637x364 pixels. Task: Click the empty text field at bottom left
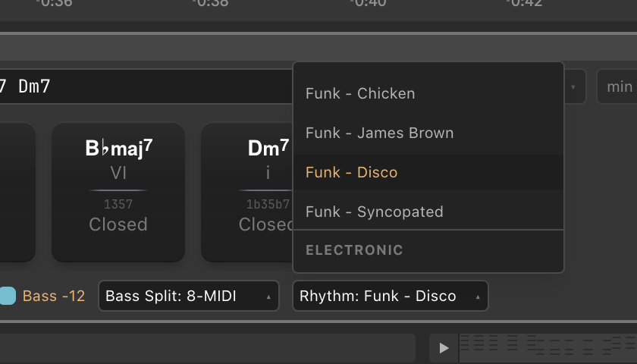click(207, 348)
